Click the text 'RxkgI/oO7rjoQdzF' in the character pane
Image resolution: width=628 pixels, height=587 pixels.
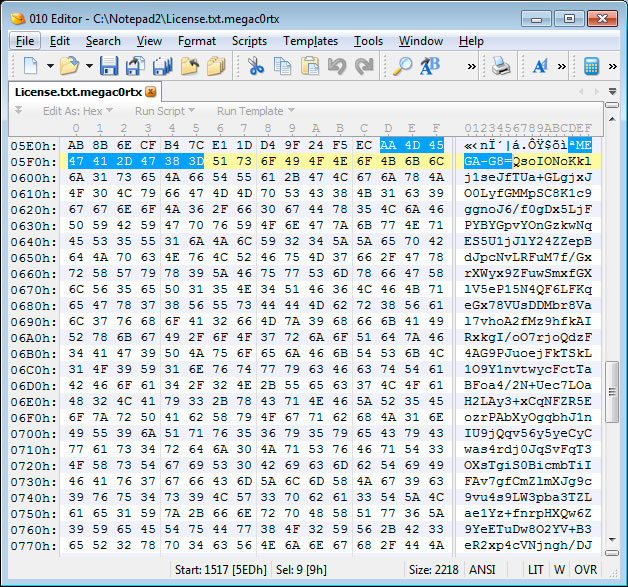click(528, 337)
